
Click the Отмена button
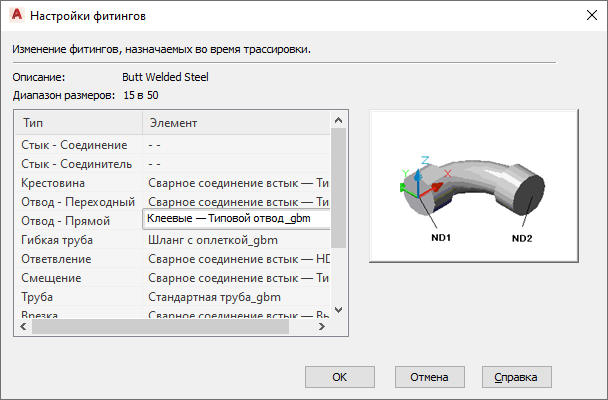429,377
